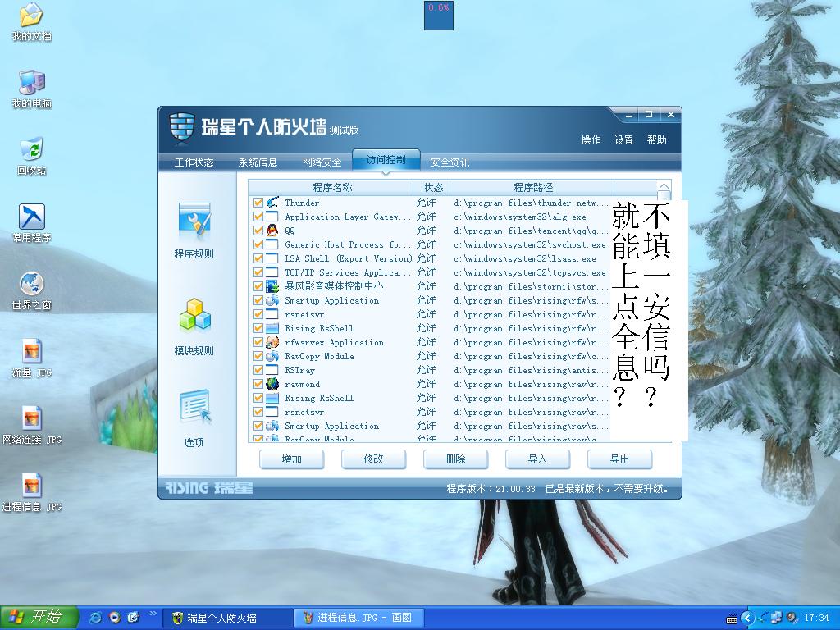Select 流量.JPG desktop file
840x630 pixels.
pyautogui.click(x=32, y=358)
